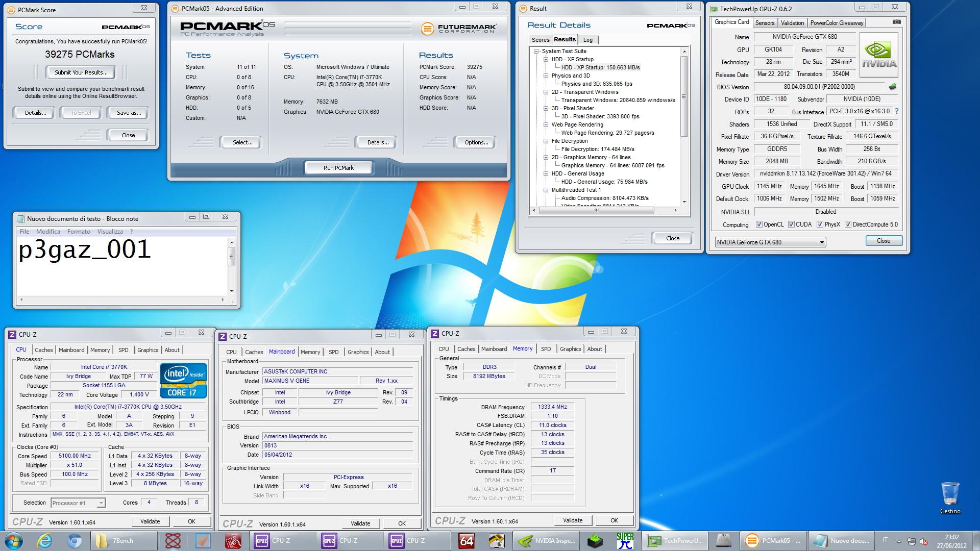This screenshot has width=980, height=551.
Task: Open the Windows Start menu orb
Action: pos(13,541)
